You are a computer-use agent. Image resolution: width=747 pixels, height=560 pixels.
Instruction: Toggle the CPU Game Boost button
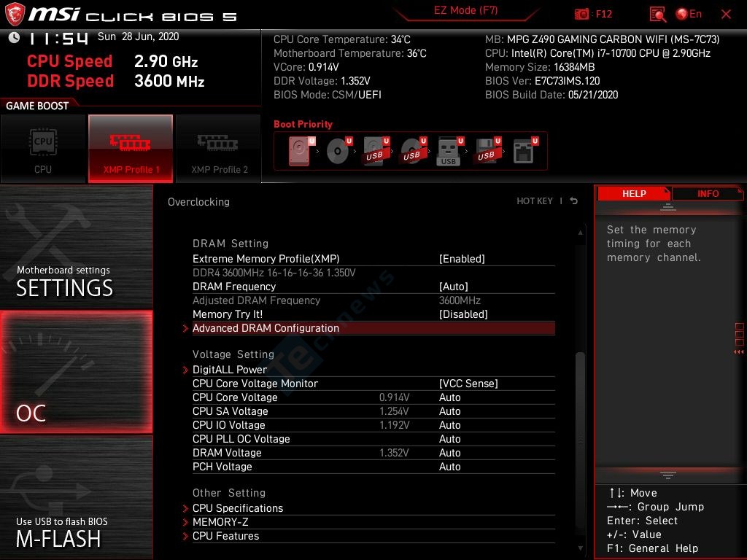[43, 149]
